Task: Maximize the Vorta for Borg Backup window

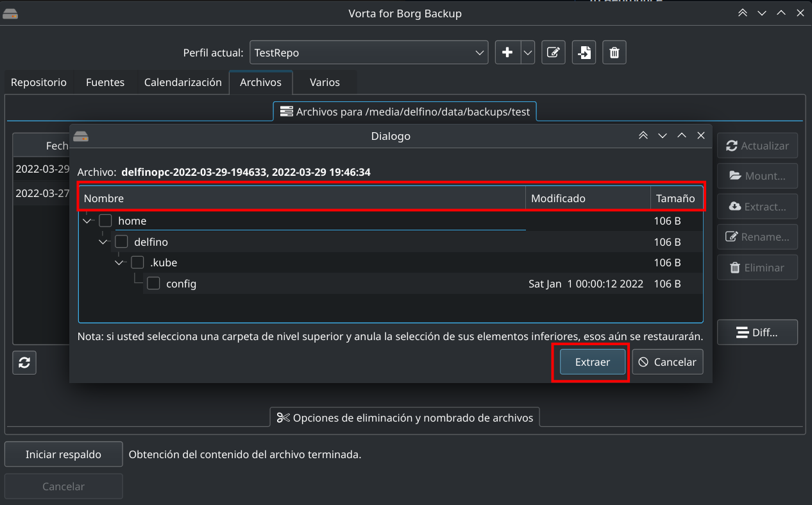Action: click(781, 13)
